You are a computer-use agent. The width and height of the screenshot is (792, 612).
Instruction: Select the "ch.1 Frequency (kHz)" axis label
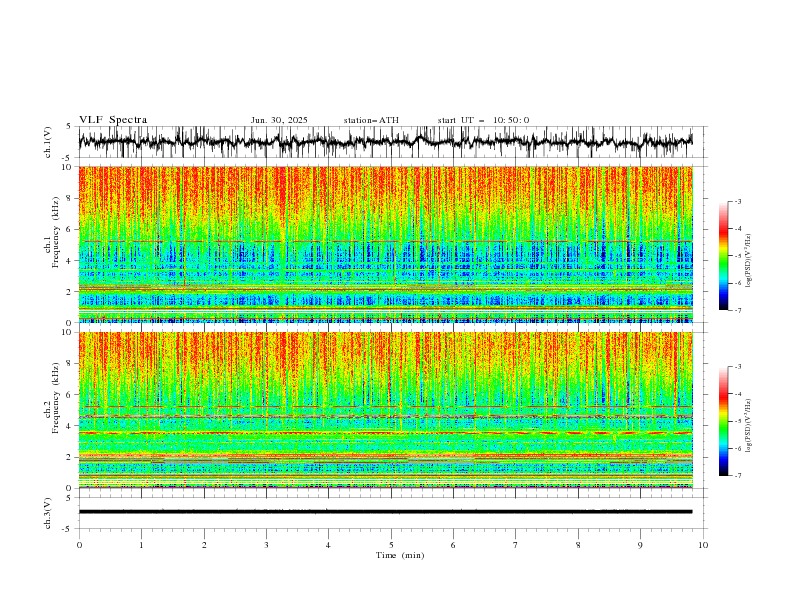(53, 231)
